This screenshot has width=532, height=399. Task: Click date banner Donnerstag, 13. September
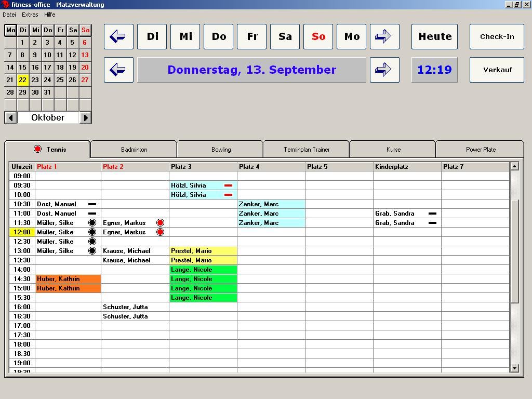point(251,70)
